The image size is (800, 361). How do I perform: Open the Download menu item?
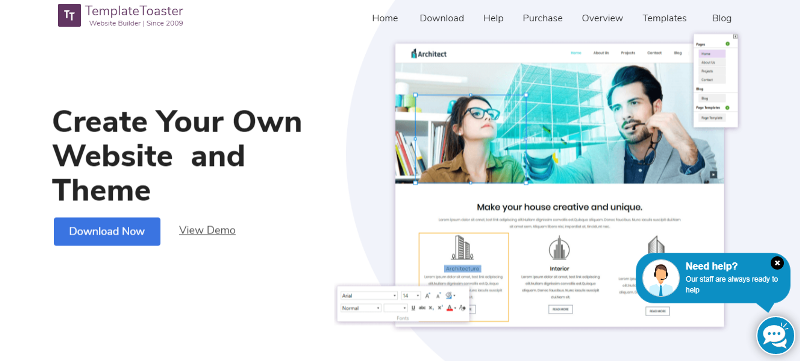pos(442,18)
